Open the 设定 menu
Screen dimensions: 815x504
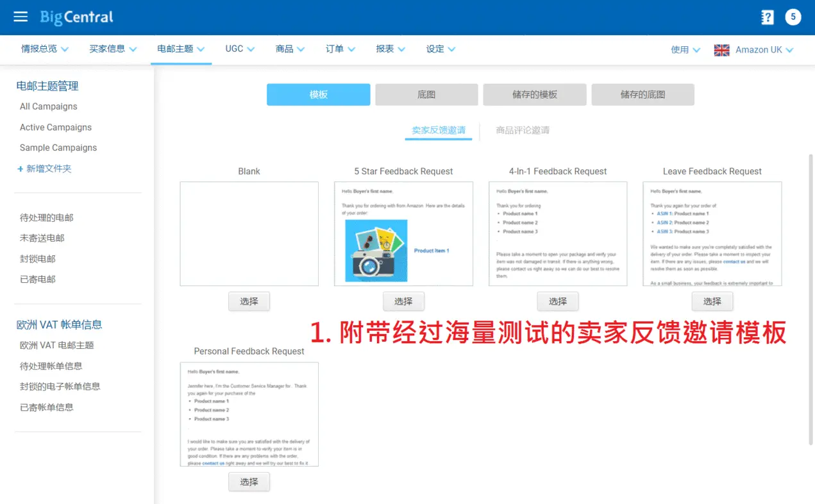[441, 49]
